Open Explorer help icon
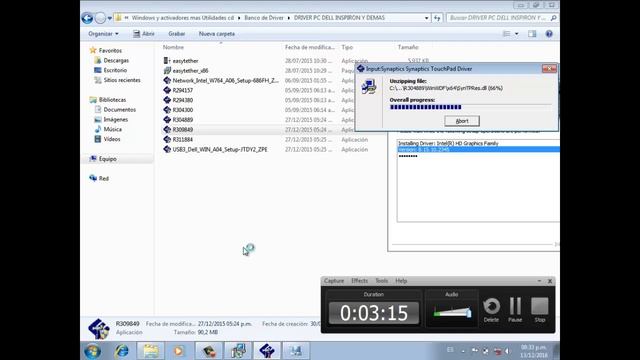Screen dimensions: 640x360 pos(549,34)
